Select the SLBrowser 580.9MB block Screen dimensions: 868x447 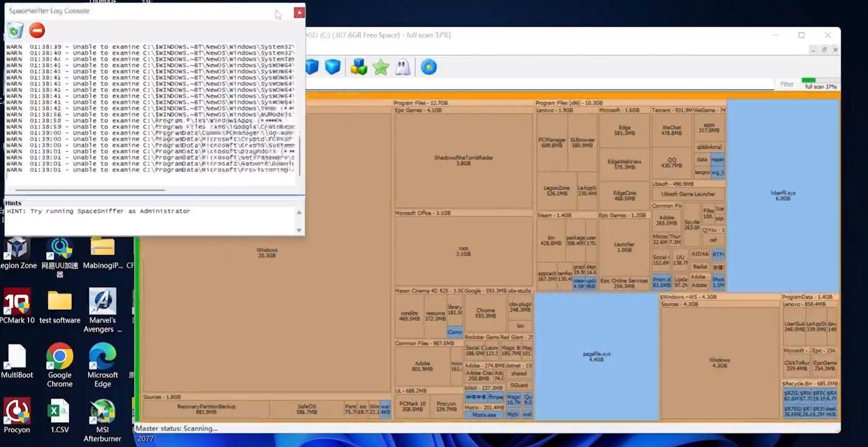[x=583, y=143]
